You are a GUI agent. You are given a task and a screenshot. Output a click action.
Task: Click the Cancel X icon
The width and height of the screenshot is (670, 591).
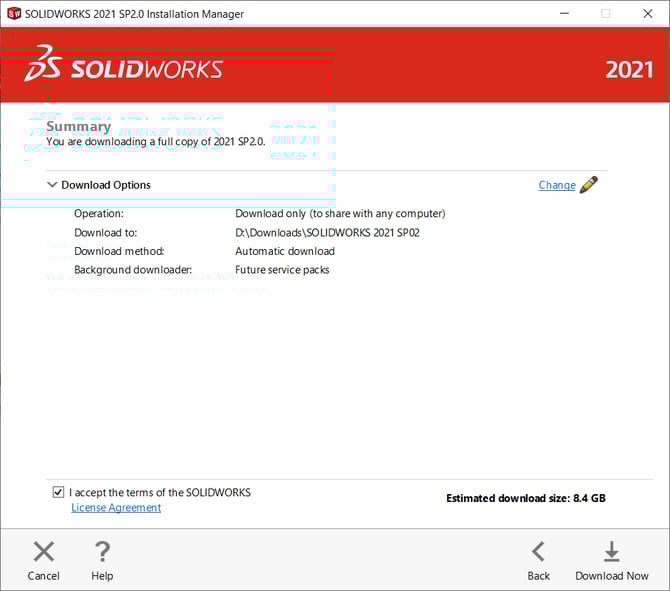point(43,552)
